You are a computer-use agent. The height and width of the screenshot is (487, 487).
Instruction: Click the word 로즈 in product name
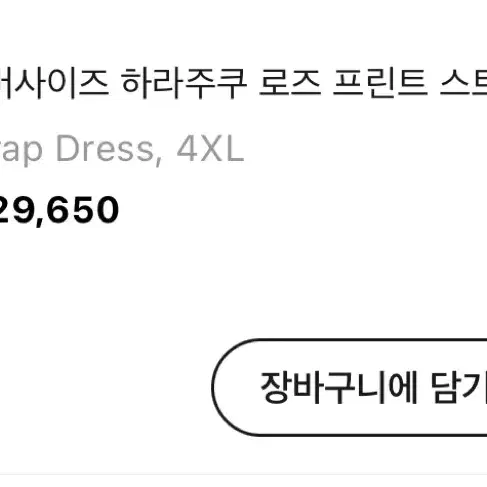click(x=290, y=83)
